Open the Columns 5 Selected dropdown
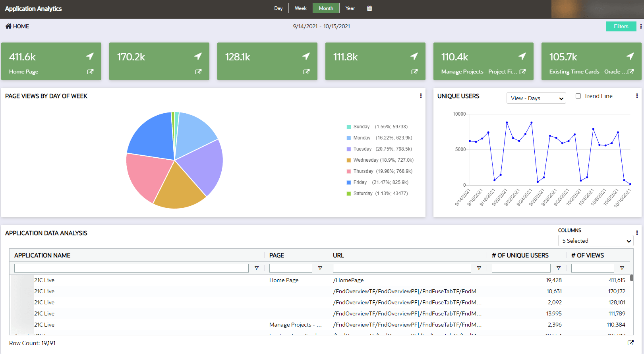Screen dimensions: 644x354 596,241
